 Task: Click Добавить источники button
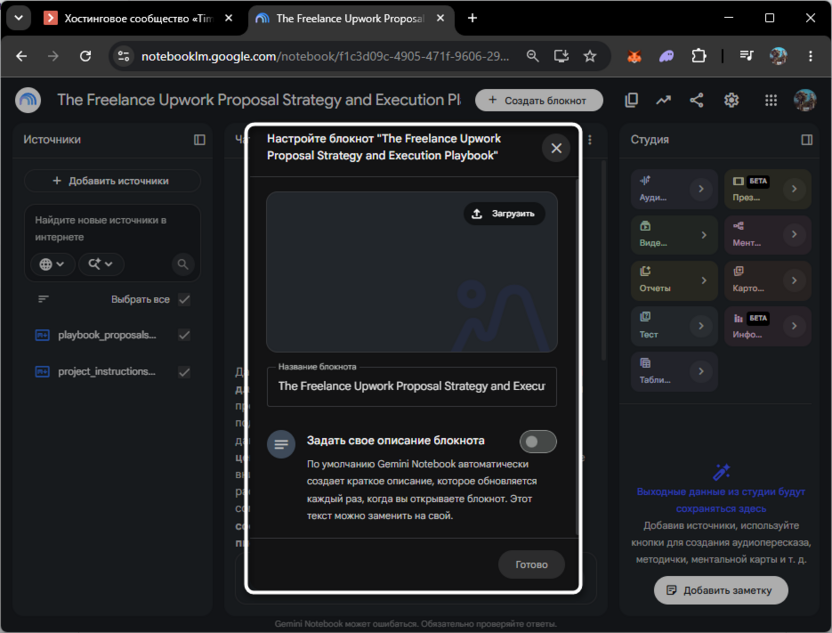pos(112,181)
